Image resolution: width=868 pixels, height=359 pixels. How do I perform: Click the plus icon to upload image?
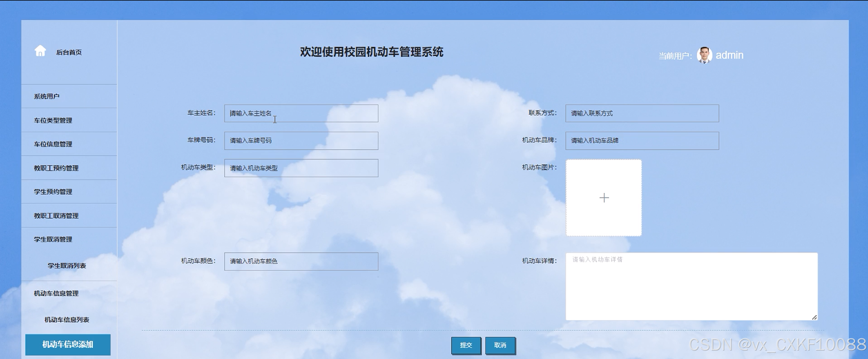[x=604, y=198]
